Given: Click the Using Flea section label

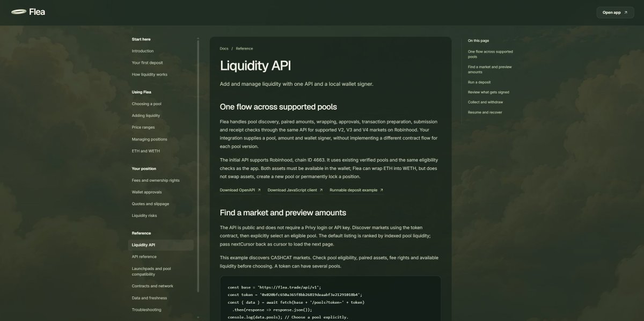Looking at the screenshot, I should click(x=142, y=92).
